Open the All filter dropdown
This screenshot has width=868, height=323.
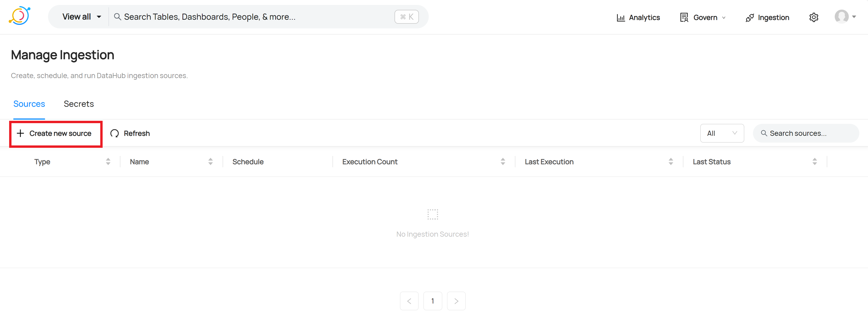[x=722, y=133]
